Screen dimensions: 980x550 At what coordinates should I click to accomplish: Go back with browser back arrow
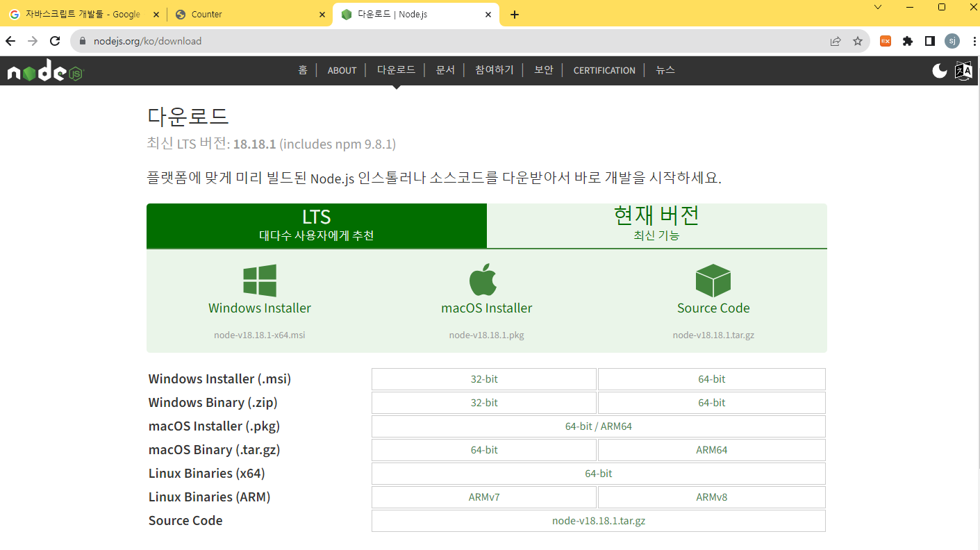[x=10, y=41]
